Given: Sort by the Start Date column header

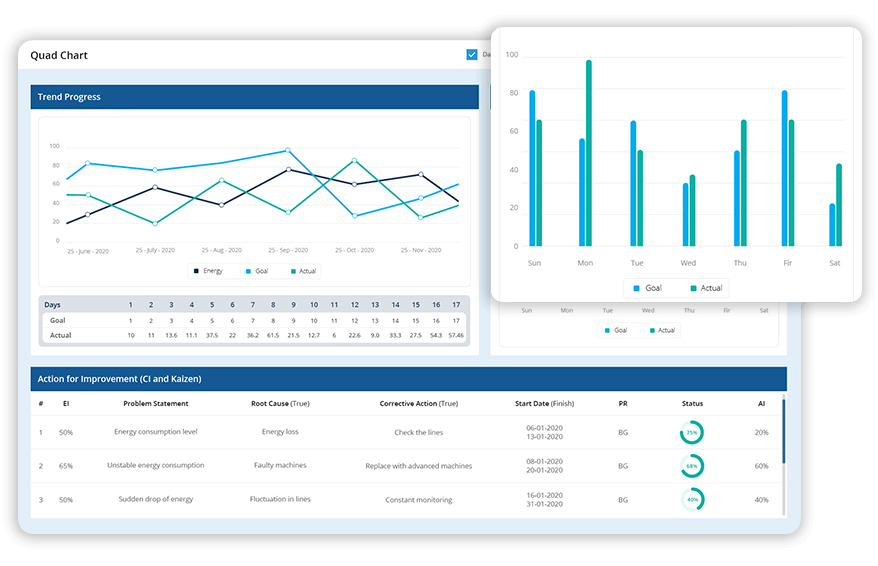Looking at the screenshot, I should [x=543, y=404].
